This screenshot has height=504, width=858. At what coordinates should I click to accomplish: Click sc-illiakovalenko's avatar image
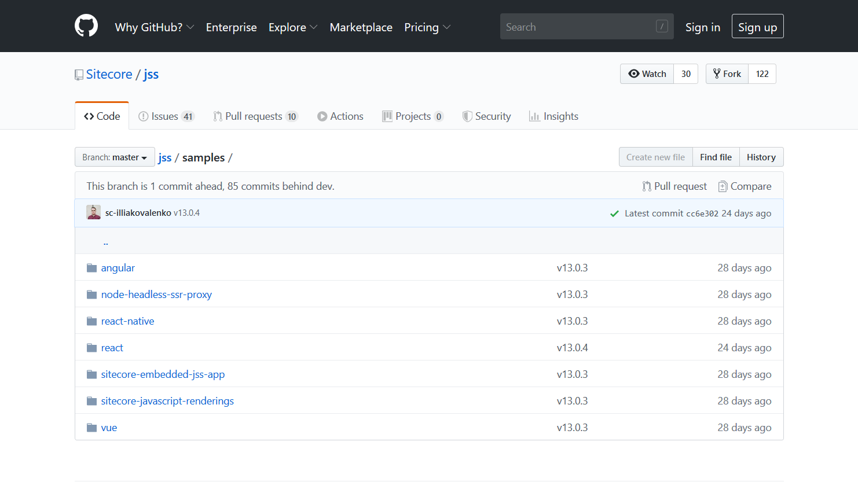point(93,212)
